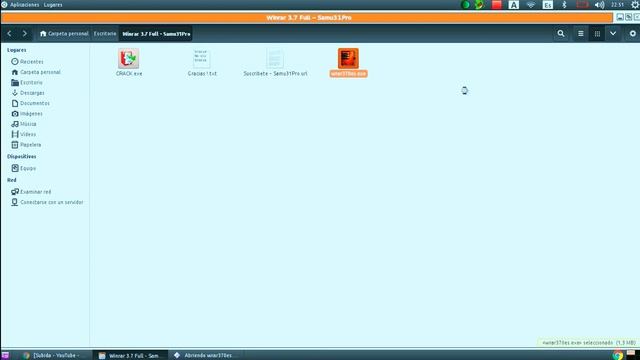Go to Escritorio in the path bar
The image size is (640, 360).
click(105, 34)
